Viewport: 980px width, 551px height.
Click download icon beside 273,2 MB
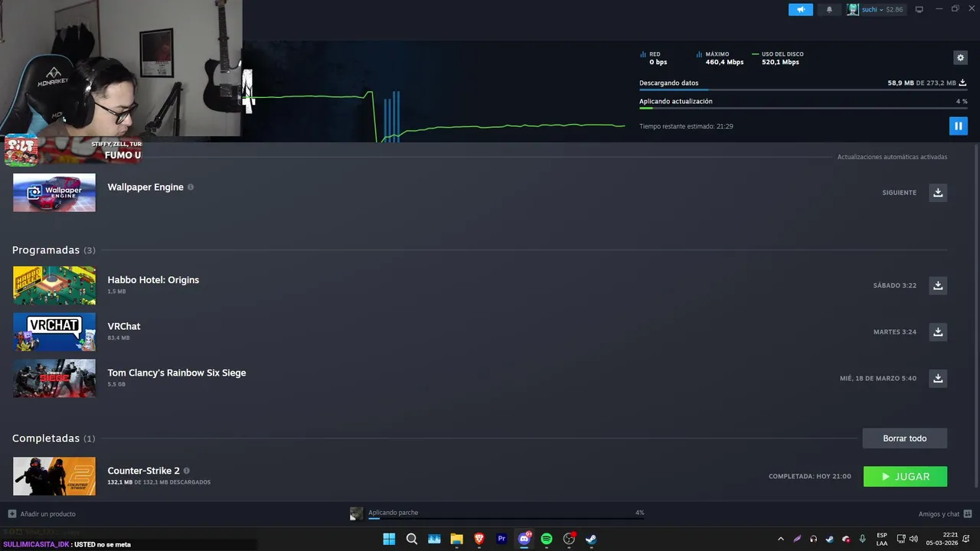[x=962, y=83]
